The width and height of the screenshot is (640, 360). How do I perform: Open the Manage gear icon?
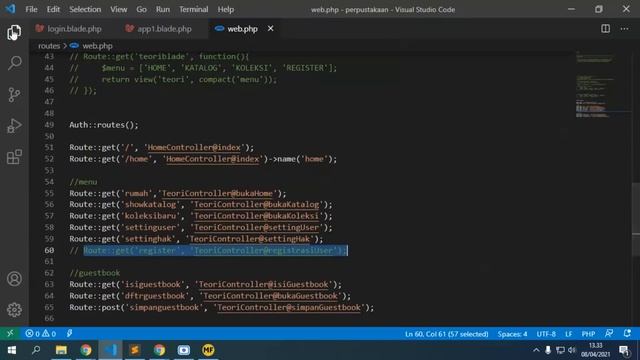click(14, 310)
